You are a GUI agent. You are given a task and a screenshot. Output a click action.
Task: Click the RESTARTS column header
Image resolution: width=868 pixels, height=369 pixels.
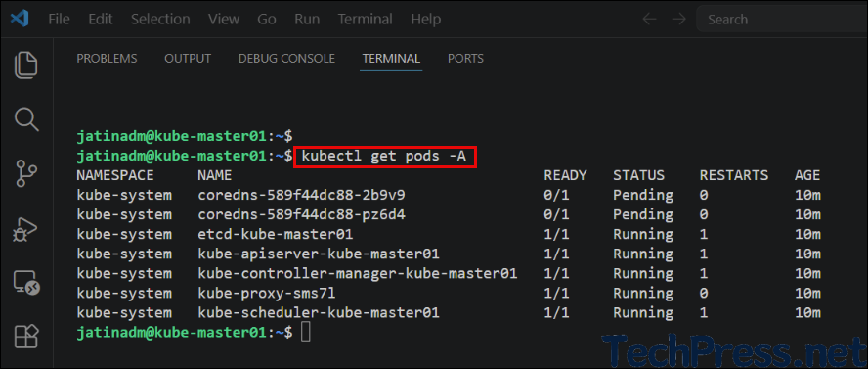pyautogui.click(x=734, y=176)
